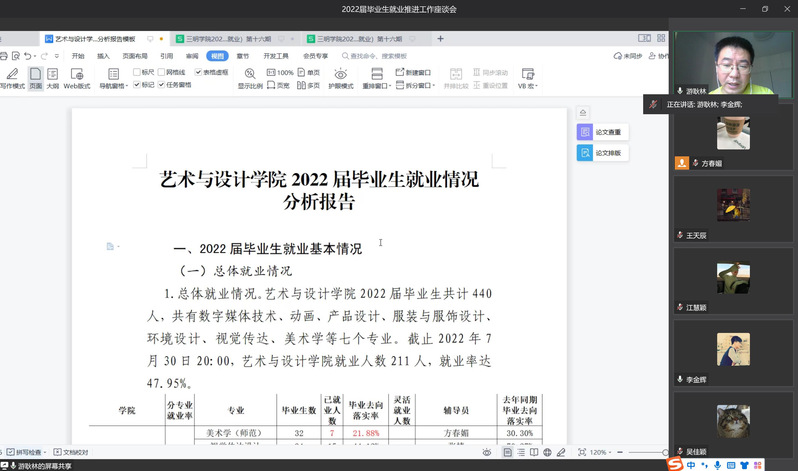Open the 审阅 ribbon tab
Screen dimensions: 798x471
(192, 56)
